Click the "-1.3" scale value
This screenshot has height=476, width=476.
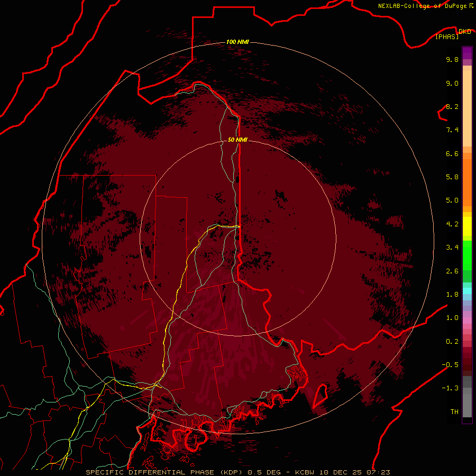pos(450,388)
